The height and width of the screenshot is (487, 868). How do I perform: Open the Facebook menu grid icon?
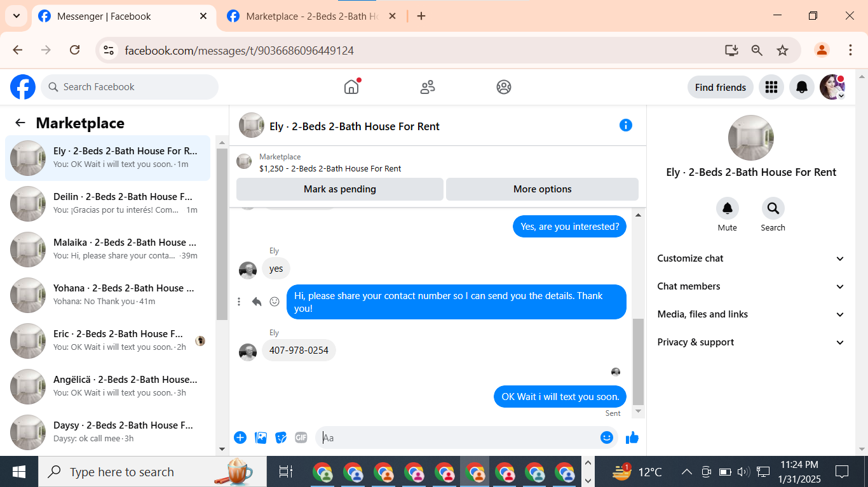point(771,87)
